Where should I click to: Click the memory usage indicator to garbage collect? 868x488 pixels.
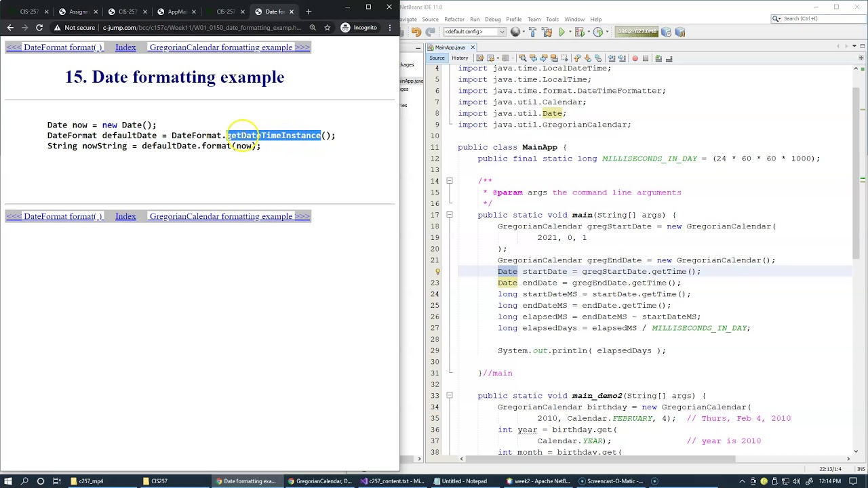(637, 32)
